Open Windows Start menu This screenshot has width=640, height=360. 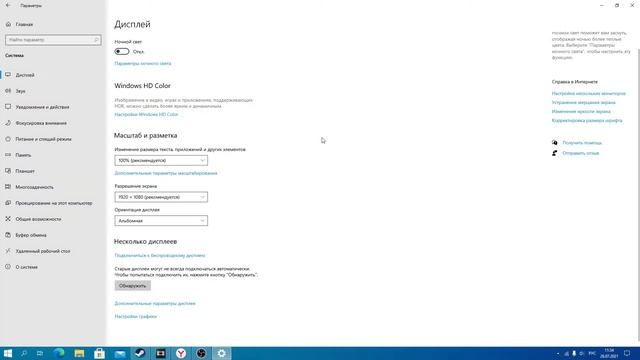(8, 353)
